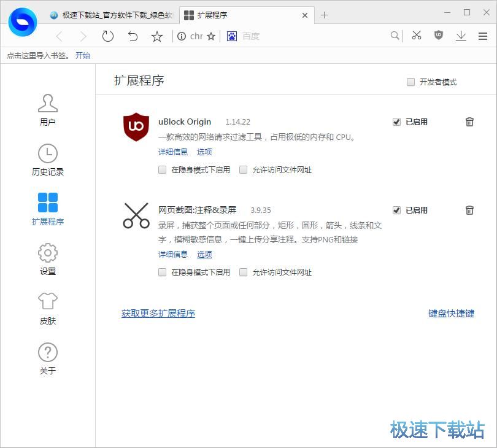Click version number 3.9.35

click(x=261, y=210)
